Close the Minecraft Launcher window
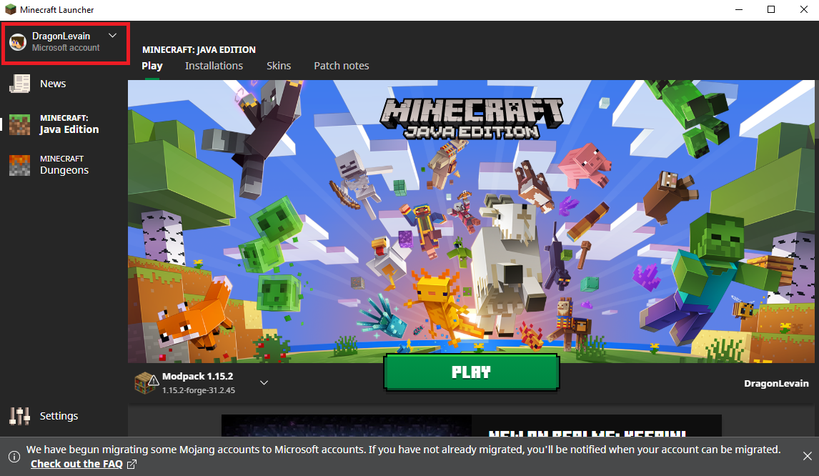Screen dimensions: 819x476 (804, 9)
